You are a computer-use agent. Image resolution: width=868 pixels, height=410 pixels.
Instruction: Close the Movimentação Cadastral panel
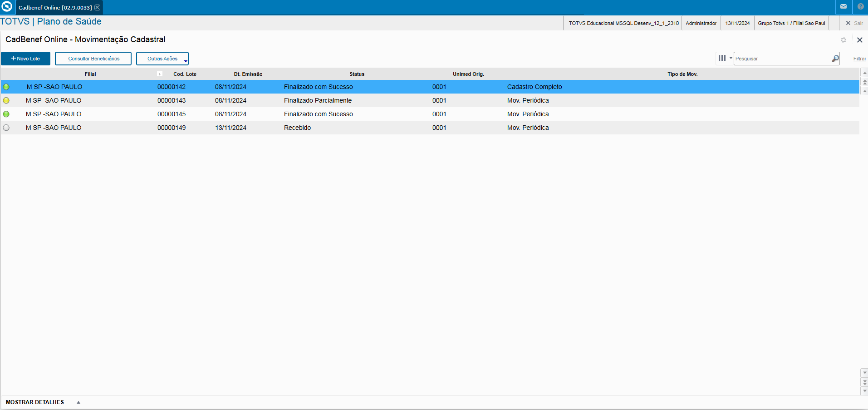click(x=859, y=40)
